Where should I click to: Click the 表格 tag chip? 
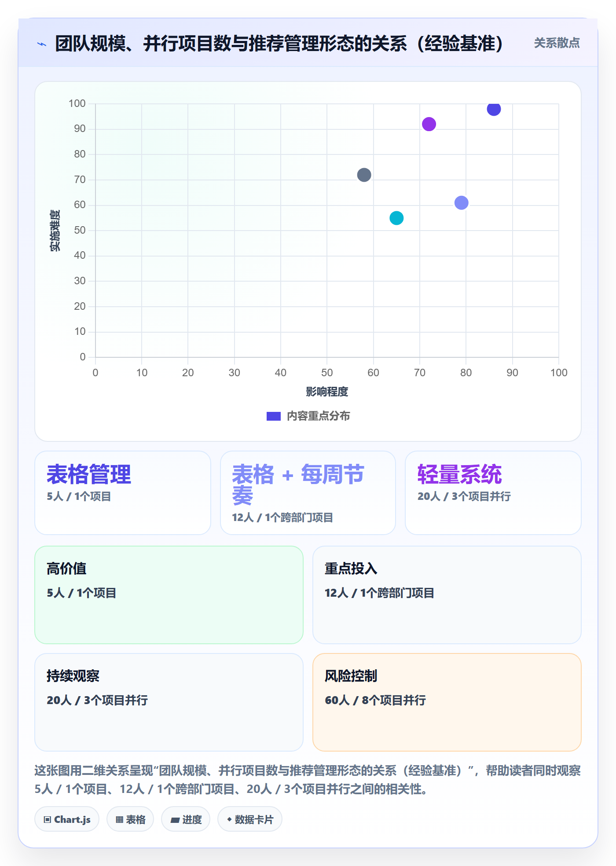tap(130, 819)
